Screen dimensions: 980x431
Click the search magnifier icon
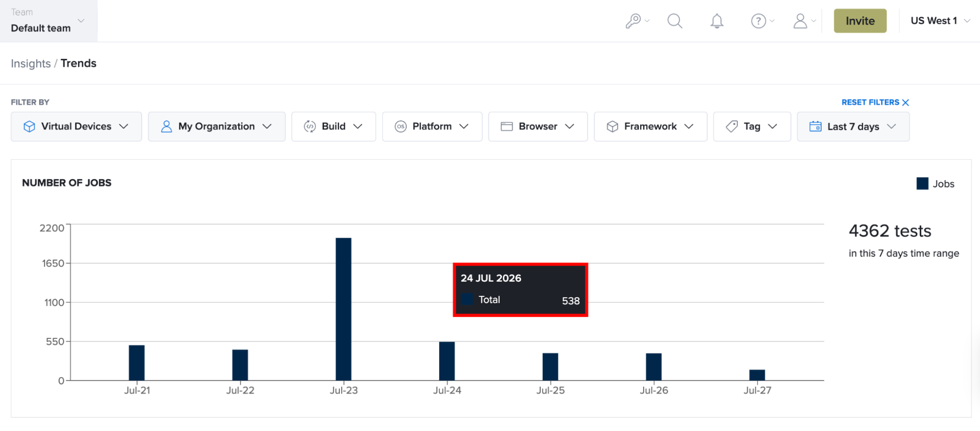675,21
